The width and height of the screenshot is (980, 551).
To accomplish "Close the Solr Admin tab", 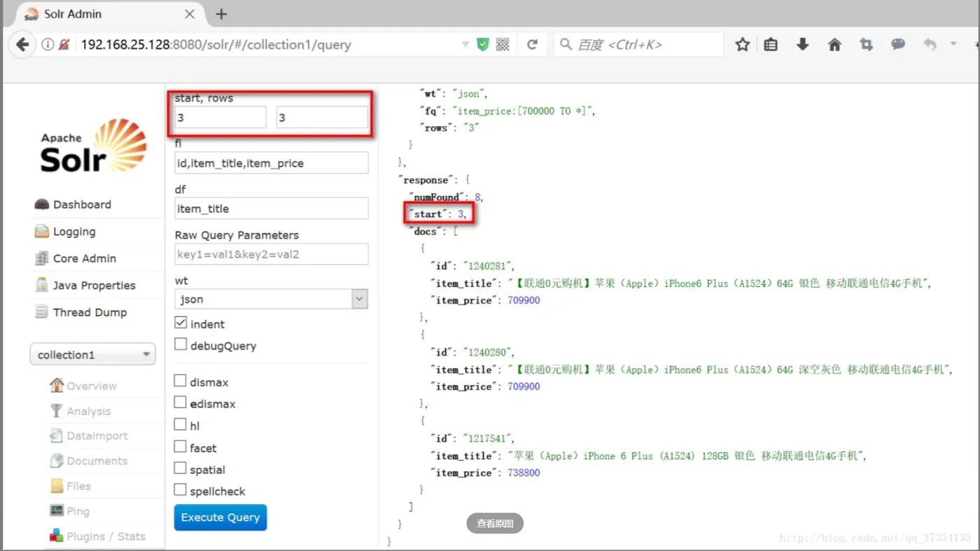I will pos(190,14).
